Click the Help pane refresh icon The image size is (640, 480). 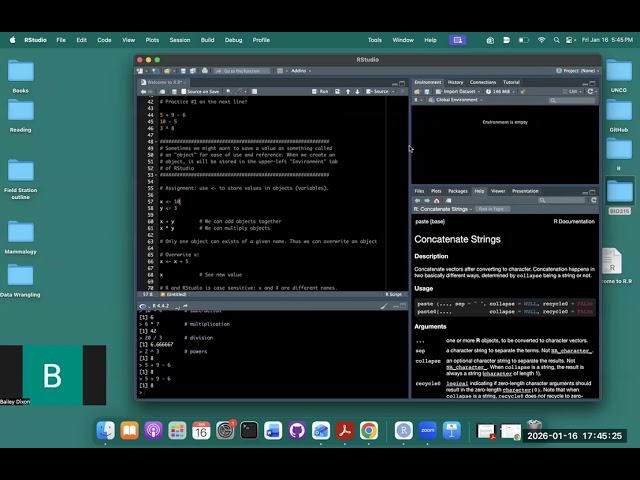tap(593, 200)
